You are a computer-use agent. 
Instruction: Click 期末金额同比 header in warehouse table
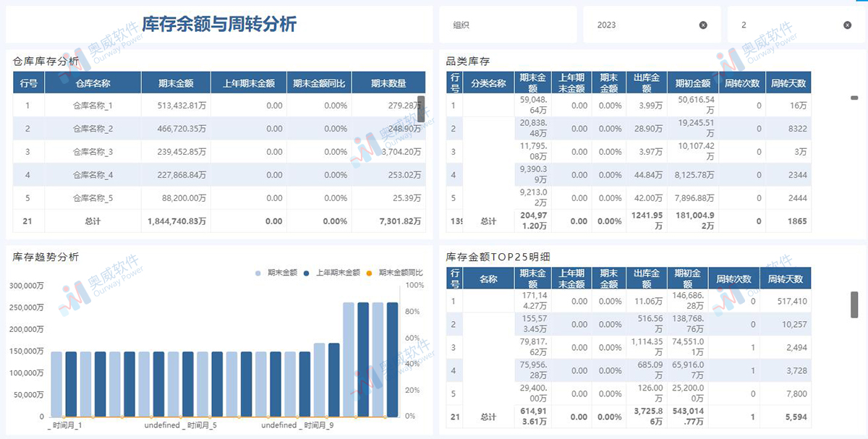[319, 83]
